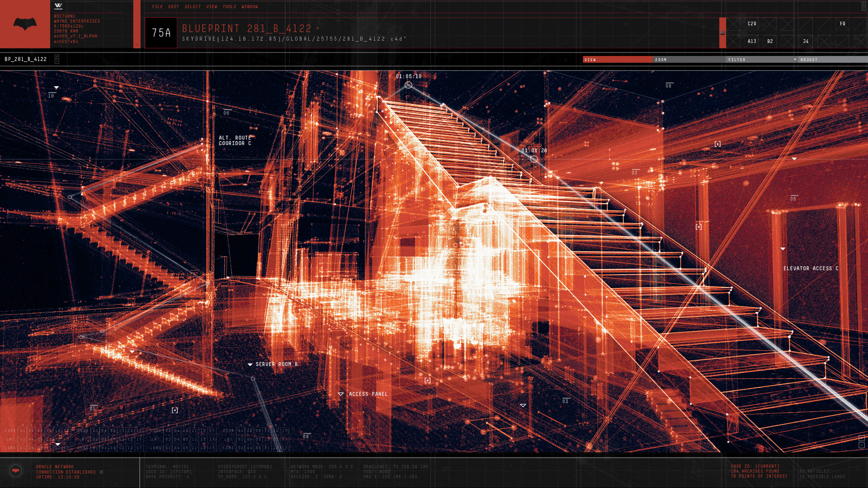Click the UPTIME status text
Image resolution: width=868 pixels, height=488 pixels.
[58, 477]
